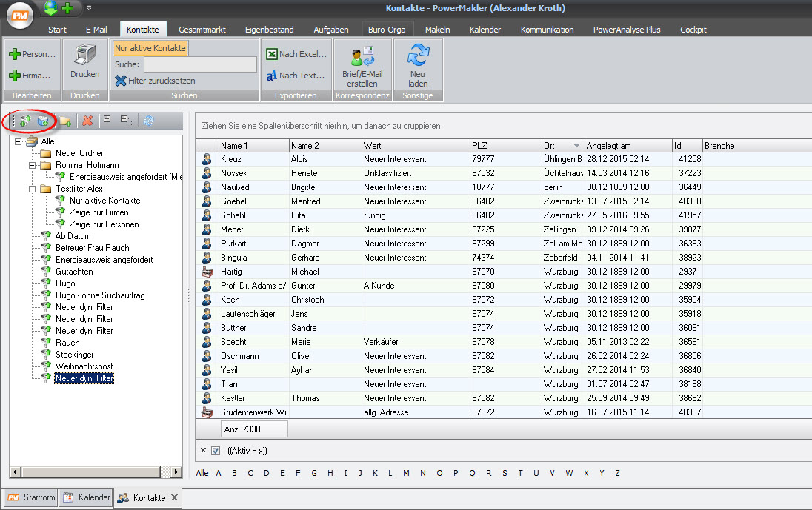This screenshot has height=510, width=812.
Task: Click the green plus icon in quick access bar
Action: (x=67, y=7)
